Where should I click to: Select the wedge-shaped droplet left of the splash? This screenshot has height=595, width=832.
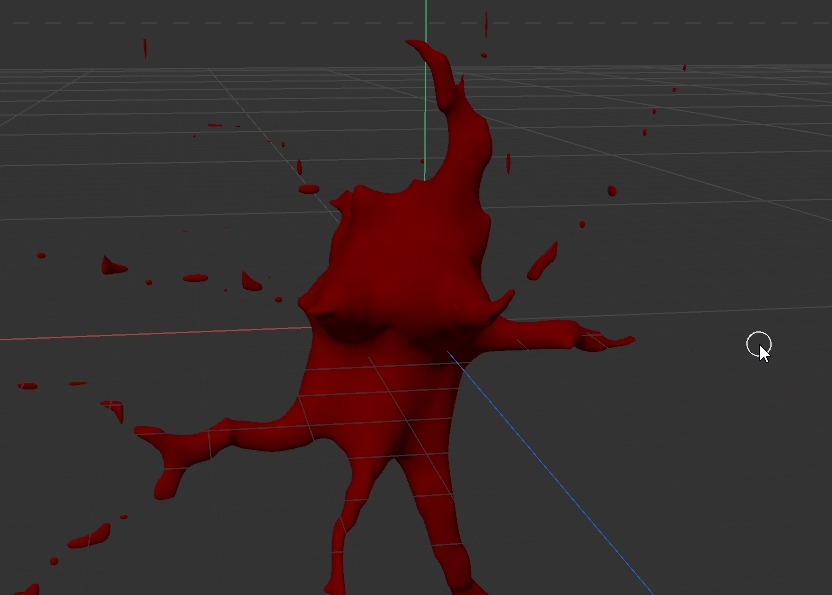[x=112, y=267]
